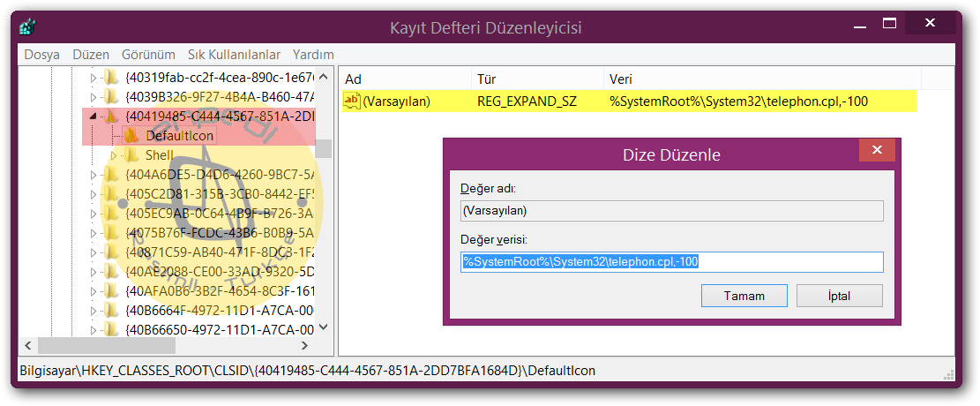The height and width of the screenshot is (406, 980).
Task: Expand the {40319fab-cc2f-4cea key
Action: coord(94,79)
